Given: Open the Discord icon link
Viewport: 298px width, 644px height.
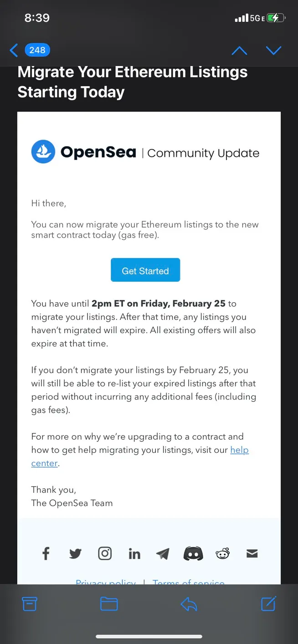Looking at the screenshot, I should click(x=193, y=553).
